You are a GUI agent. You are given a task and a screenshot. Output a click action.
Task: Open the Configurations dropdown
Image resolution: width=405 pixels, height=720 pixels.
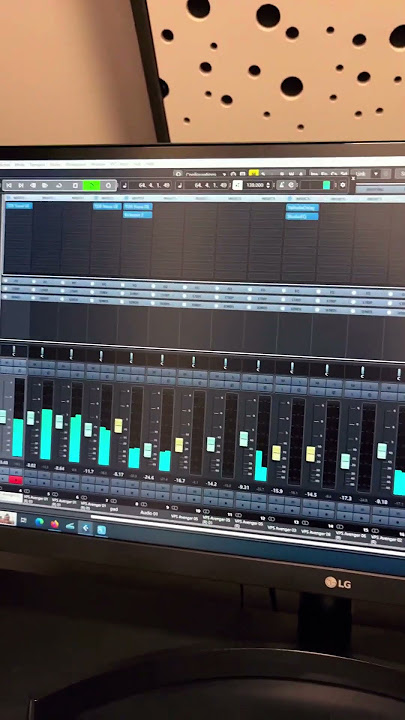(x=206, y=174)
